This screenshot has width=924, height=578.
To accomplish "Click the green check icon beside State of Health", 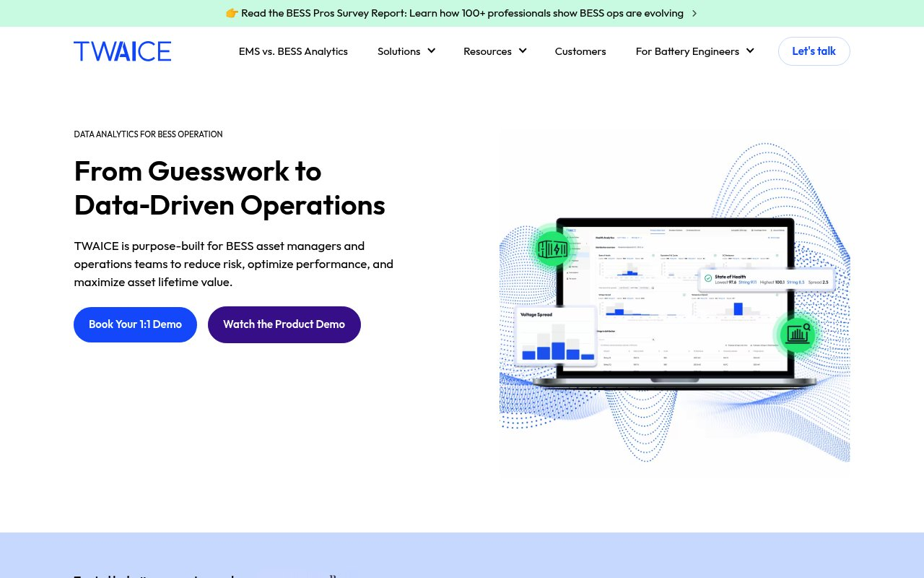I will point(708,278).
